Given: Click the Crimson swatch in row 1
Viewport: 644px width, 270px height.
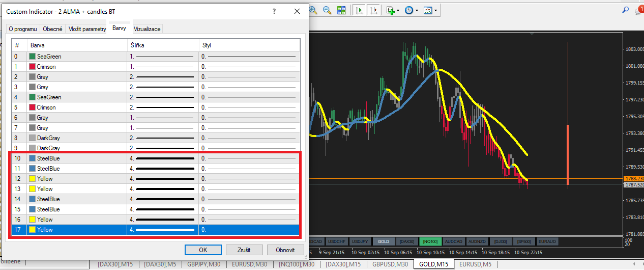Looking at the screenshot, I should 33,67.
